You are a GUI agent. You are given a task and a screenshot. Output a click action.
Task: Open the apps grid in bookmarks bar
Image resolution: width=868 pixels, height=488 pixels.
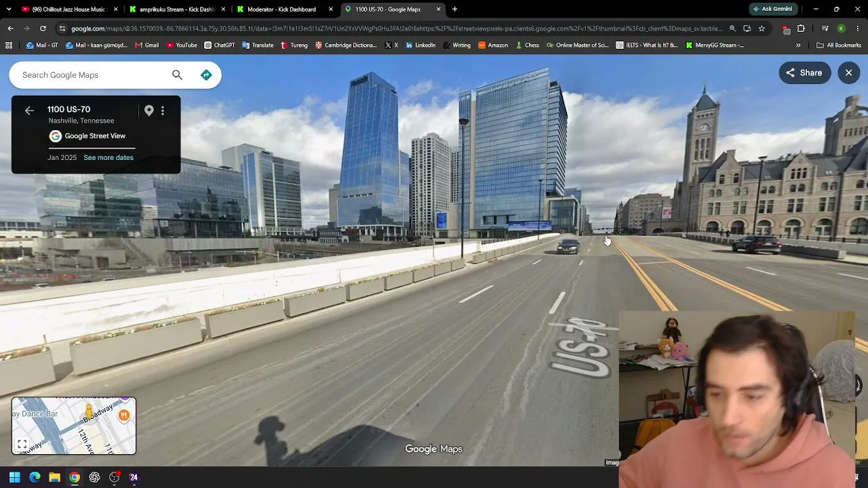coord(9,45)
